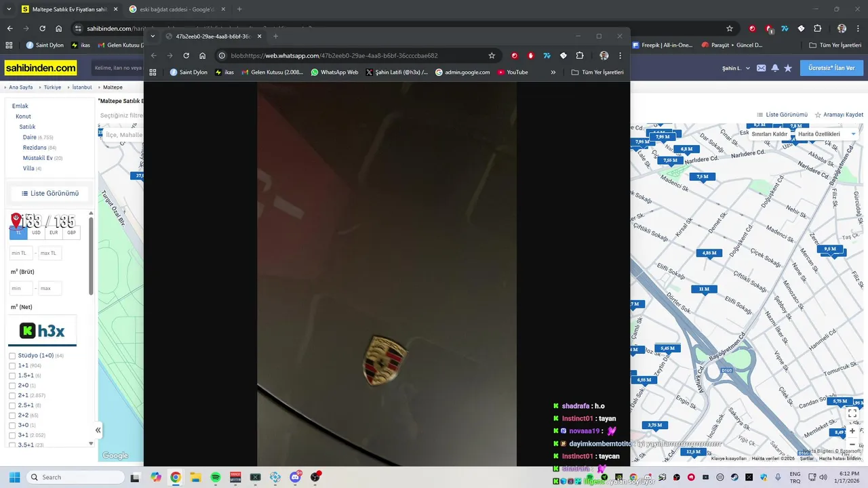This screenshot has width=868, height=488.
Task: Expand the Şahin L. account dropdown
Action: 736,68
